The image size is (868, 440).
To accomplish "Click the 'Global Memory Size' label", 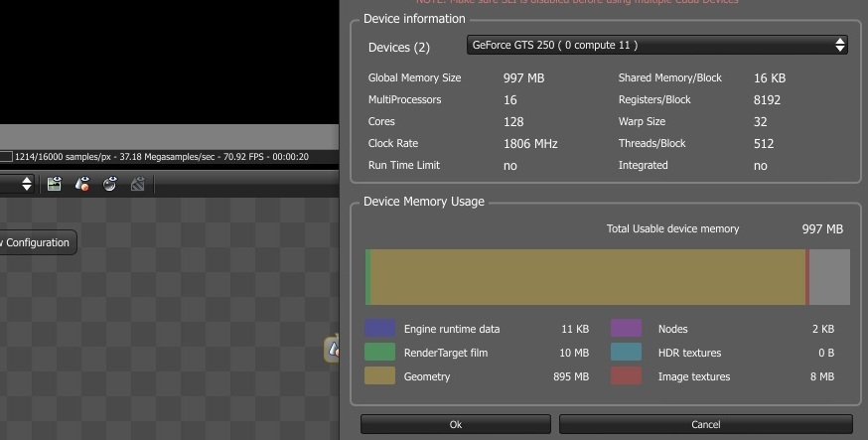I will pyautogui.click(x=414, y=78).
